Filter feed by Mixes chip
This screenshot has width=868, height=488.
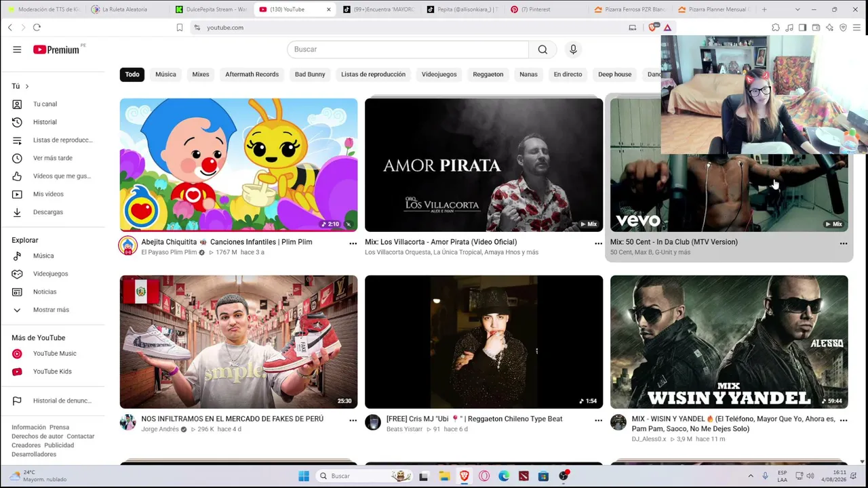point(201,75)
